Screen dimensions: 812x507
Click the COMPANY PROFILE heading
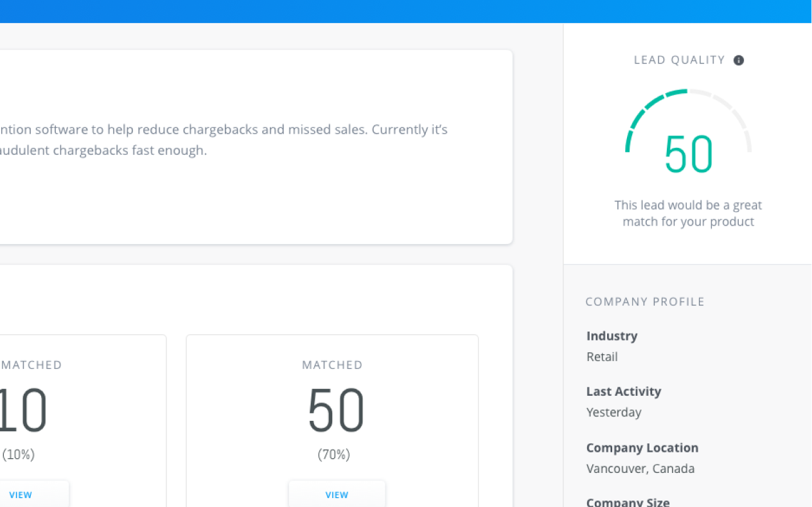click(645, 301)
